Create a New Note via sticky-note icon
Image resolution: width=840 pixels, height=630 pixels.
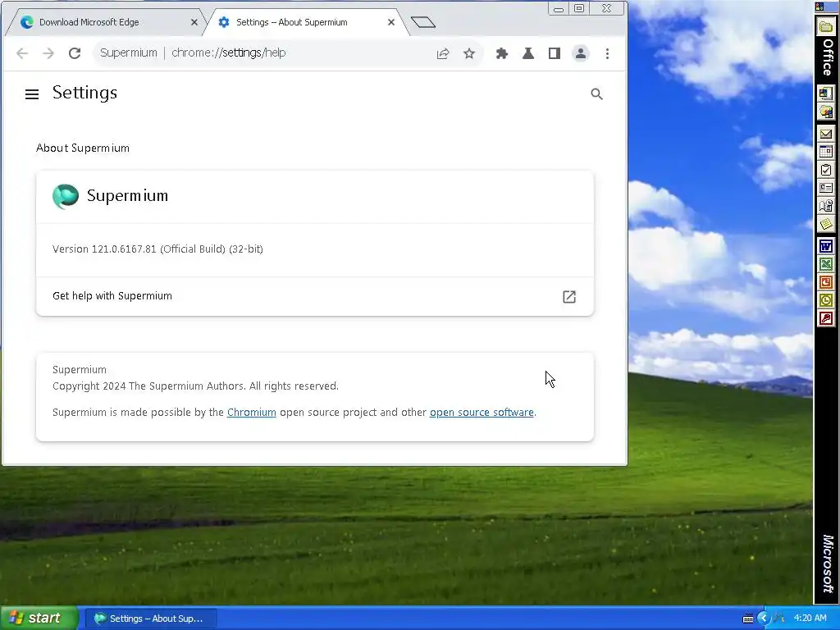pyautogui.click(x=825, y=224)
